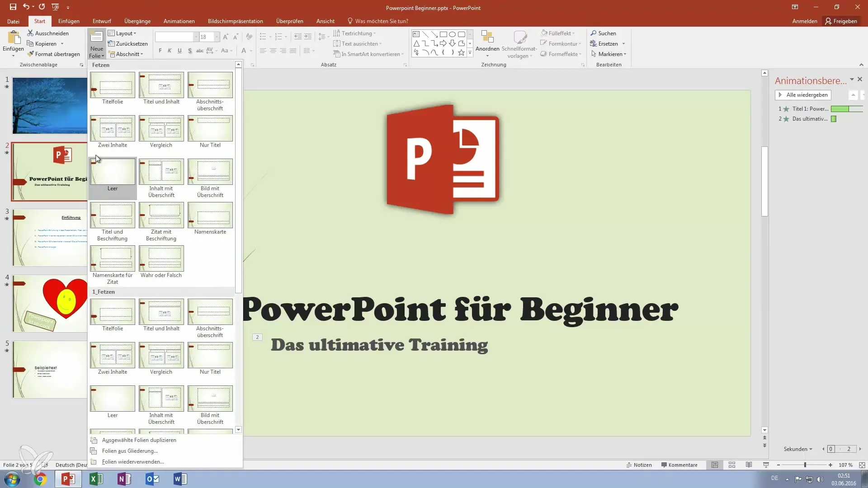868x488 pixels.
Task: Select the rectangle shape in shapes gallery
Action: click(443, 34)
